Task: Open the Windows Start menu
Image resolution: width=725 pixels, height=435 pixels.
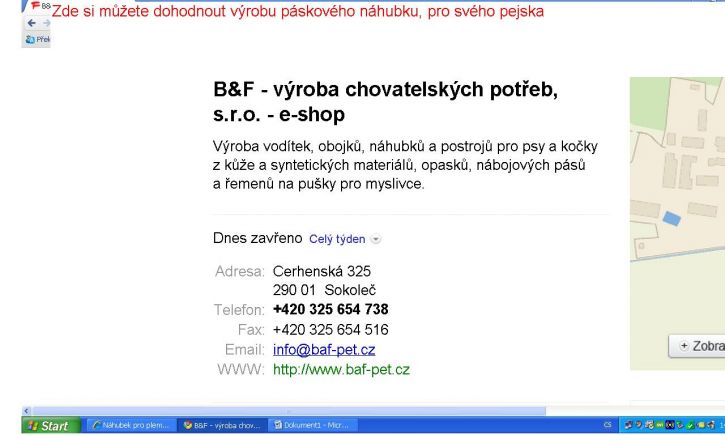Action: pos(51,425)
